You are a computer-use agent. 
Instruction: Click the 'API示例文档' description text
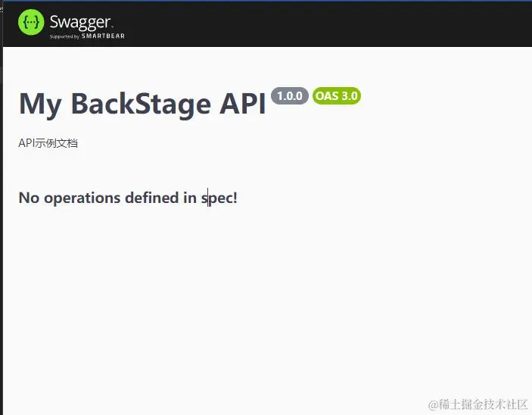tap(48, 143)
